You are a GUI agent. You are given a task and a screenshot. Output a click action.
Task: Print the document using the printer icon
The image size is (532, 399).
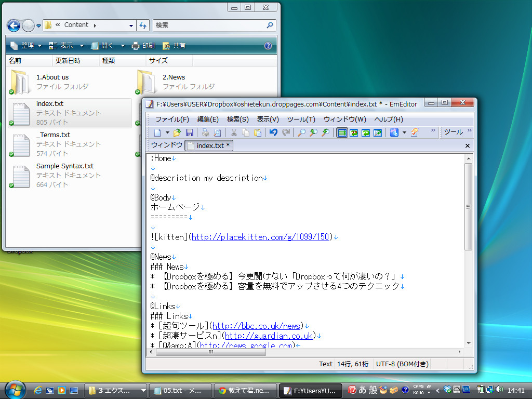click(x=205, y=132)
